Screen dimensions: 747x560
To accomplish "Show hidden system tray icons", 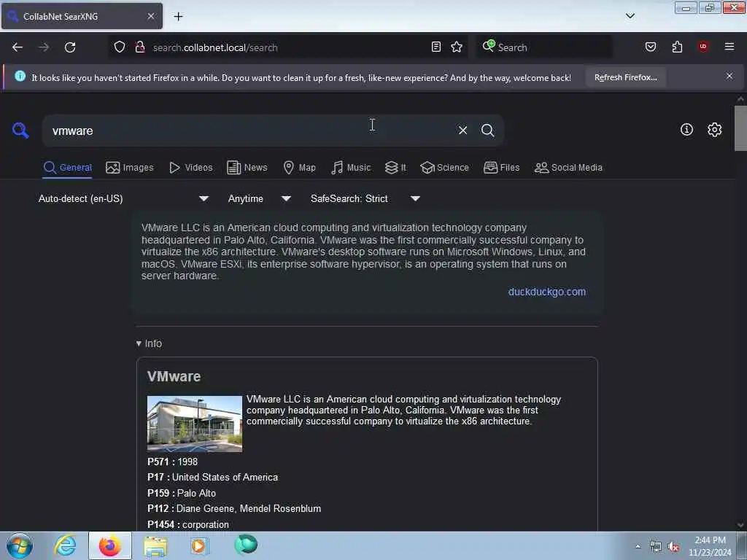I will (638, 547).
